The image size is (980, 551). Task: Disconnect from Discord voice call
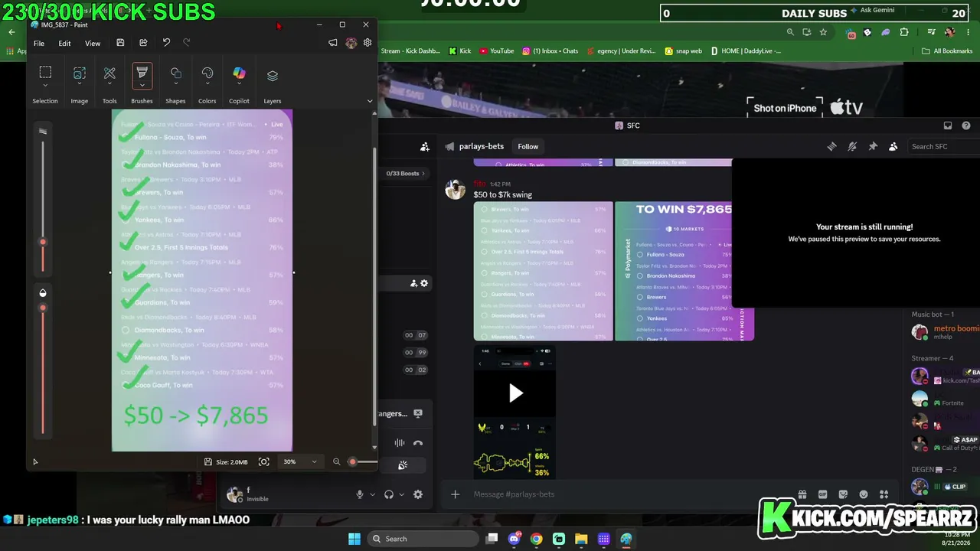pos(418,443)
